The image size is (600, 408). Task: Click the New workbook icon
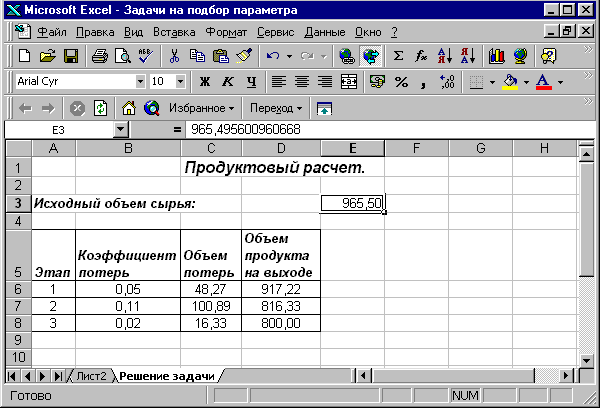pos(24,56)
